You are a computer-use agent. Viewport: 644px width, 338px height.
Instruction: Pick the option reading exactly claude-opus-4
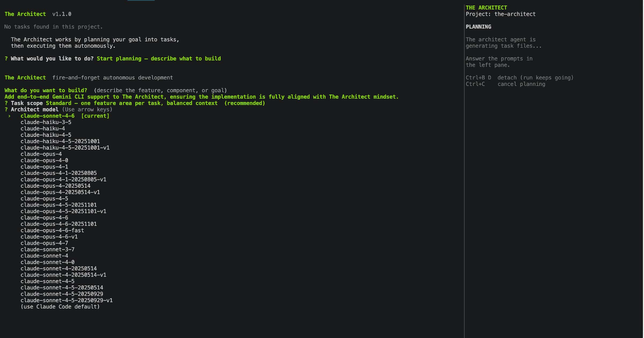(x=41, y=154)
